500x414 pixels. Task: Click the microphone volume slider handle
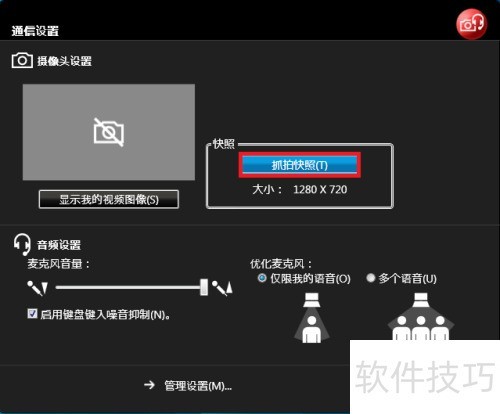(204, 287)
